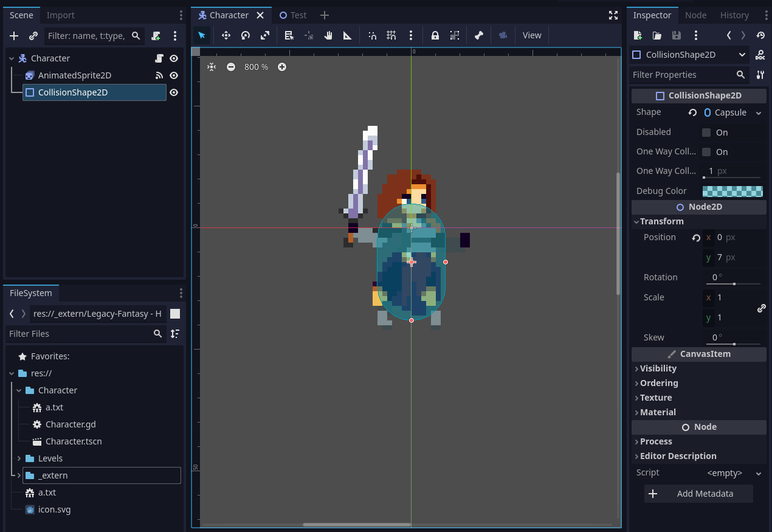Activate the Rotate tool
This screenshot has height=532, width=772.
[245, 35]
